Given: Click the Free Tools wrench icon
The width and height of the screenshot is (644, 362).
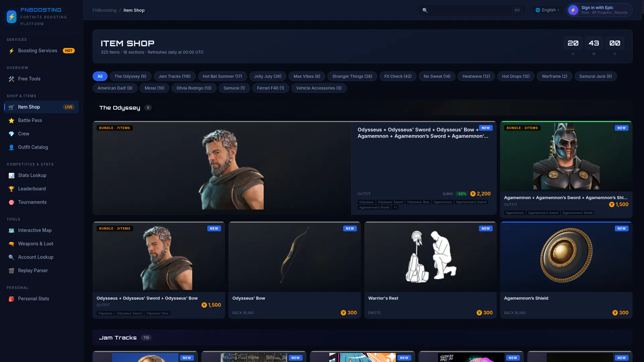Looking at the screenshot, I should pyautogui.click(x=11, y=79).
